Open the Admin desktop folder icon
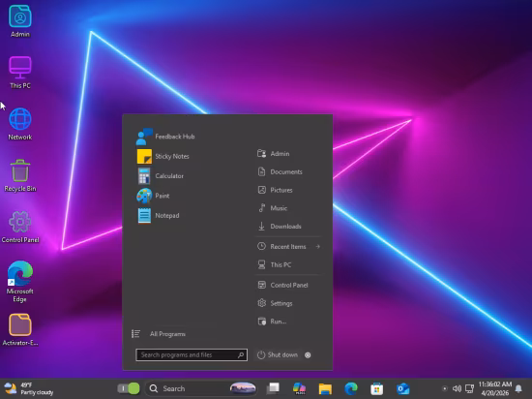 tap(20, 21)
